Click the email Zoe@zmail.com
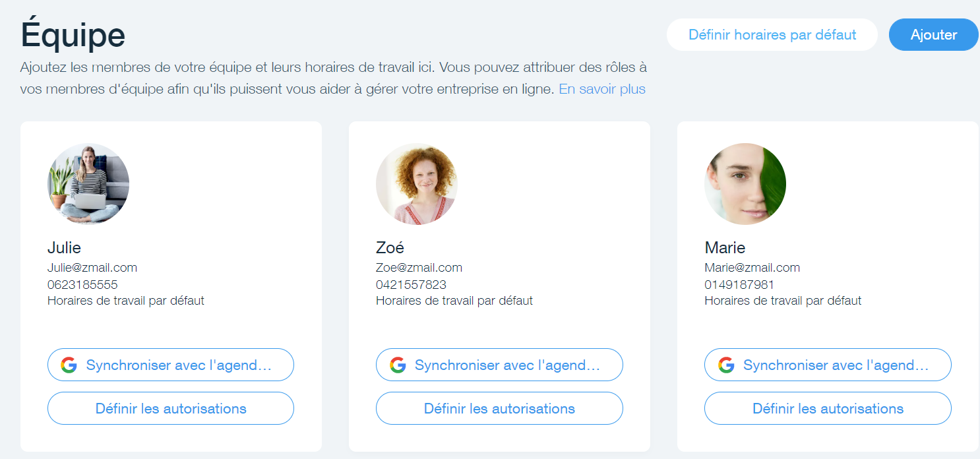Screen dimensions: 980x459 point(419,268)
